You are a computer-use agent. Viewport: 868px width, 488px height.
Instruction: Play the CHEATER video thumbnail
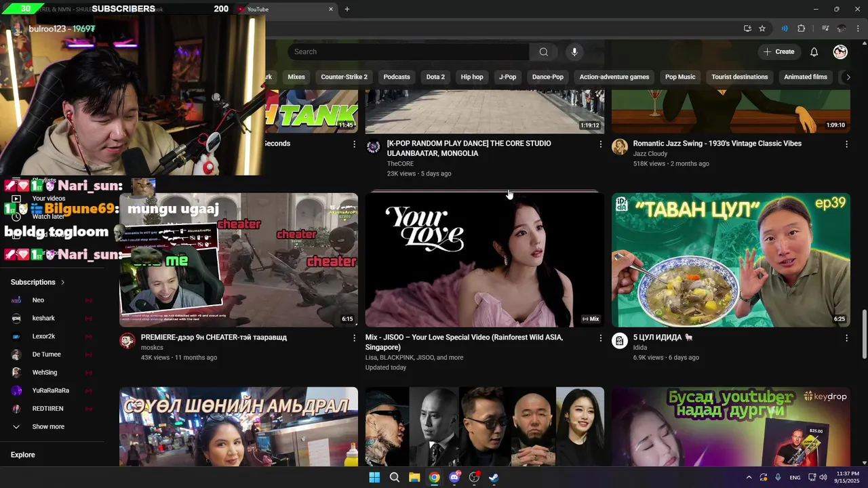pos(239,260)
